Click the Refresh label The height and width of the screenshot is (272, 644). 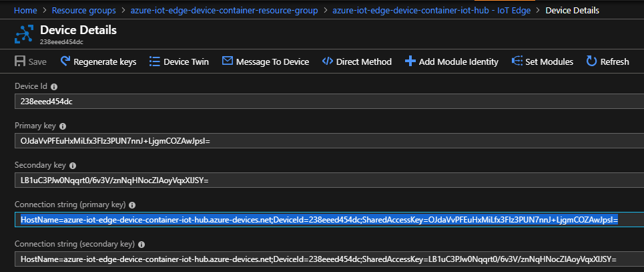tap(615, 61)
